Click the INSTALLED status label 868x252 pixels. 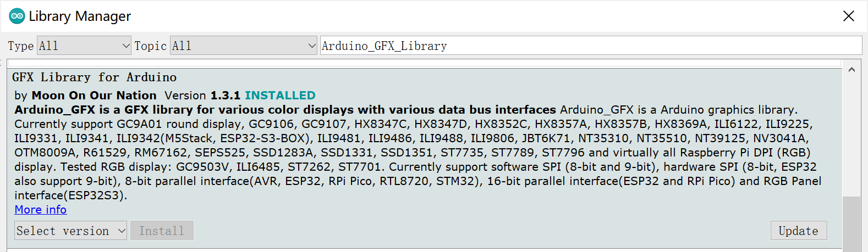coord(280,96)
